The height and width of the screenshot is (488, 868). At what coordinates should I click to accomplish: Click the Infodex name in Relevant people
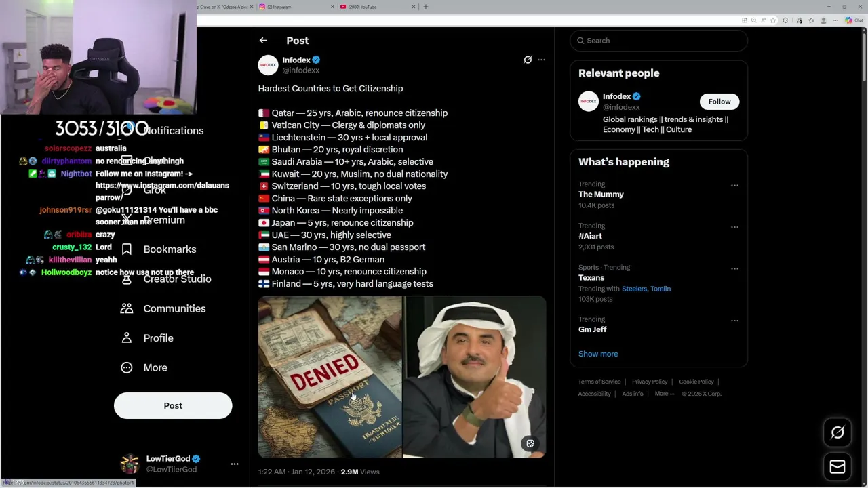point(616,96)
